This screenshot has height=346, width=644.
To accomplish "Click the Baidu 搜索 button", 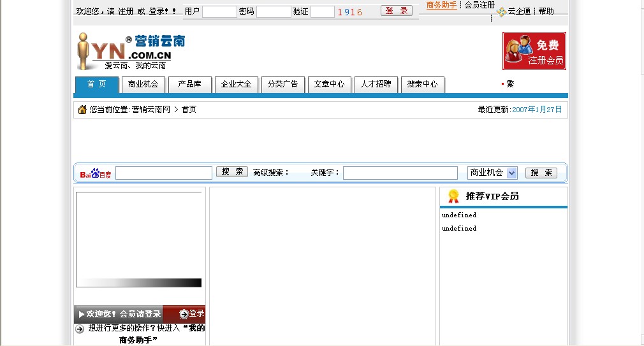I will (232, 171).
